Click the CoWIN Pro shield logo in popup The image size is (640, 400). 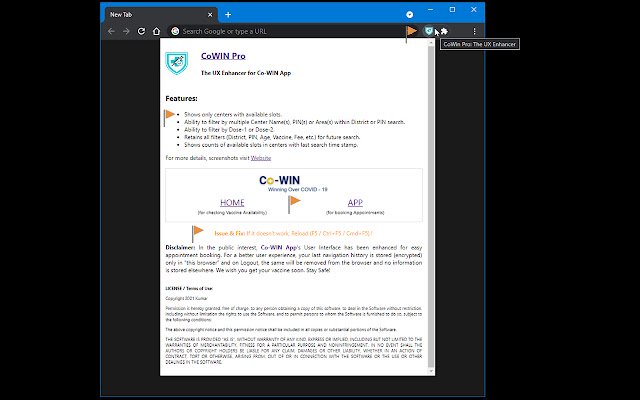click(x=177, y=63)
